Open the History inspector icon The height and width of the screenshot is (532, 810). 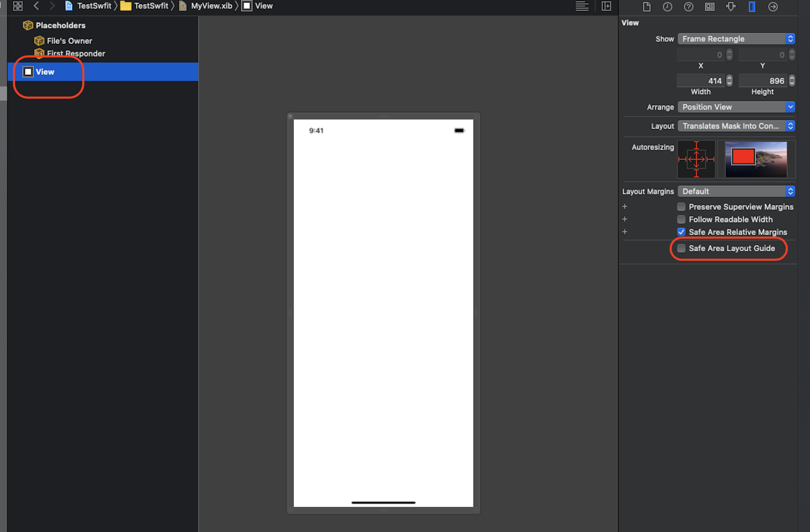(667, 7)
